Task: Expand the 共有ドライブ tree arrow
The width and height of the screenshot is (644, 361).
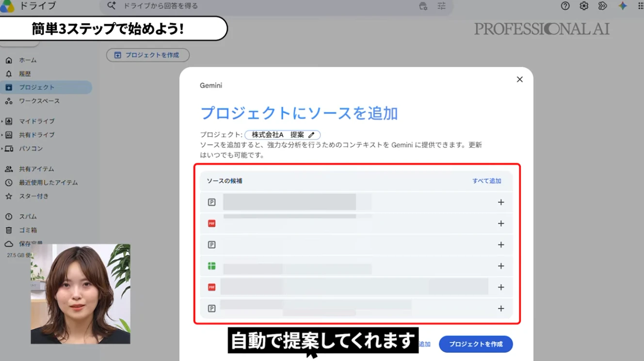Action: pos(2,135)
